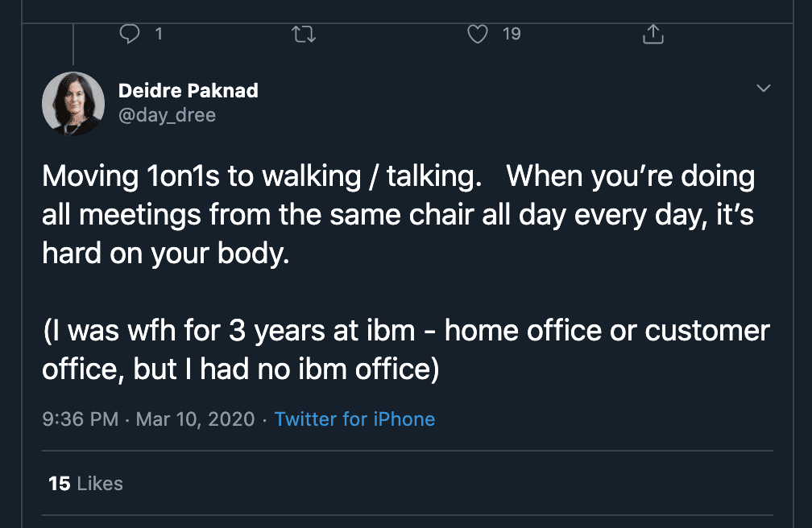The height and width of the screenshot is (528, 812).
Task: Like the tweet with the heart icon
Action: click(x=478, y=34)
